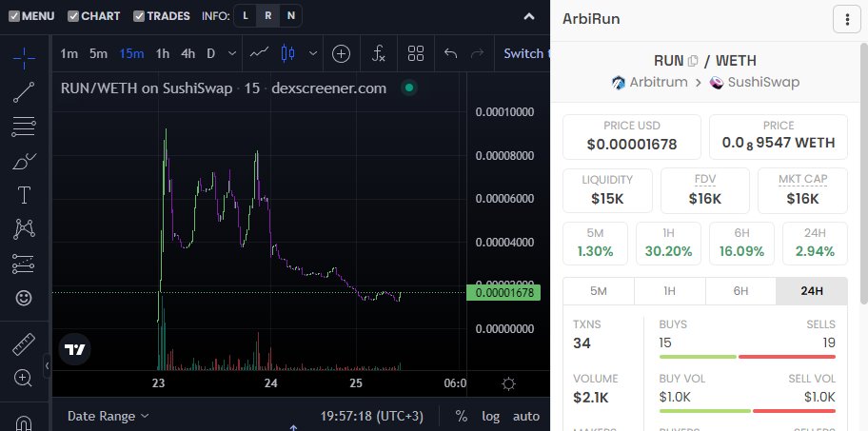Select the text annotation tool

tap(24, 195)
